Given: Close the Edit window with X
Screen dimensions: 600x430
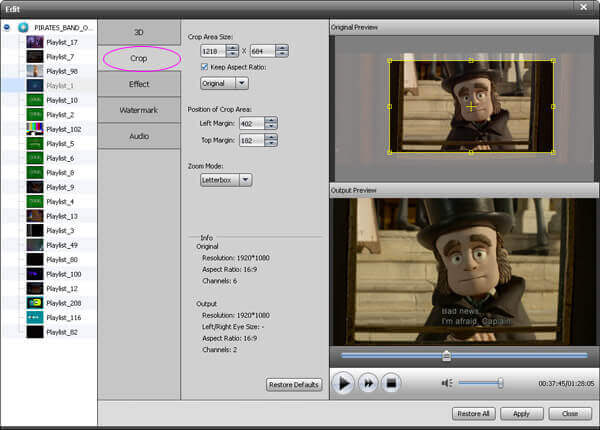Looking at the screenshot, I should 583,7.
